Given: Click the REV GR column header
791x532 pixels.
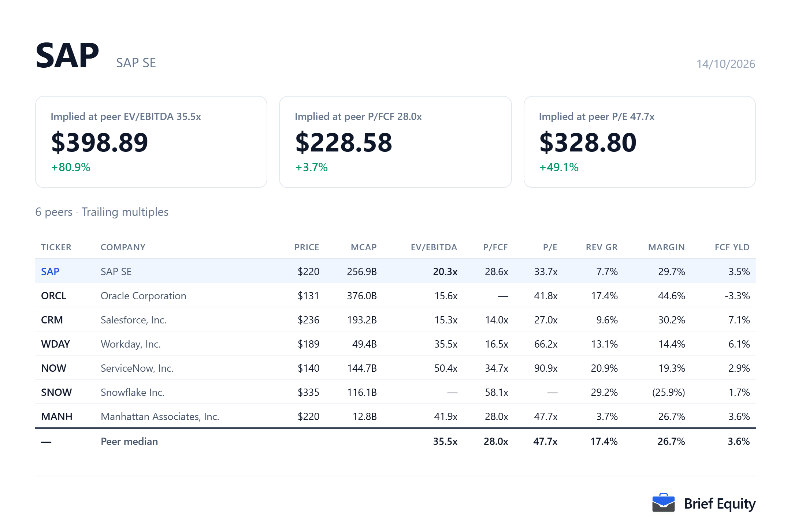Looking at the screenshot, I should click(601, 247).
